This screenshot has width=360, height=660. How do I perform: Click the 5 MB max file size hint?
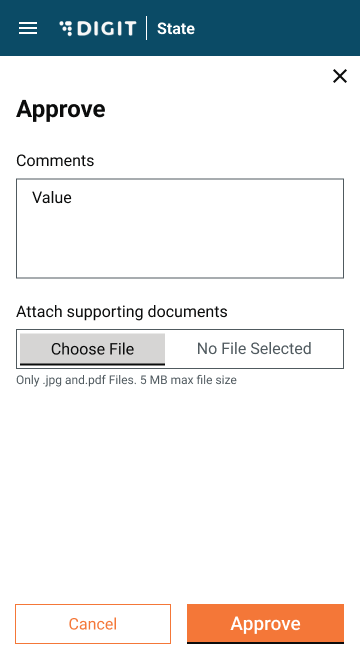click(x=188, y=380)
